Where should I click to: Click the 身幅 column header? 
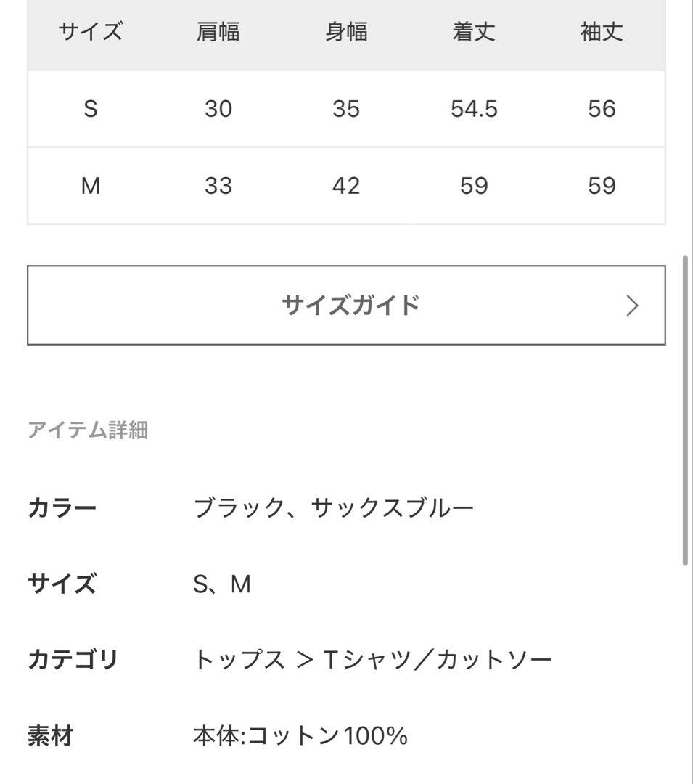pyautogui.click(x=346, y=32)
